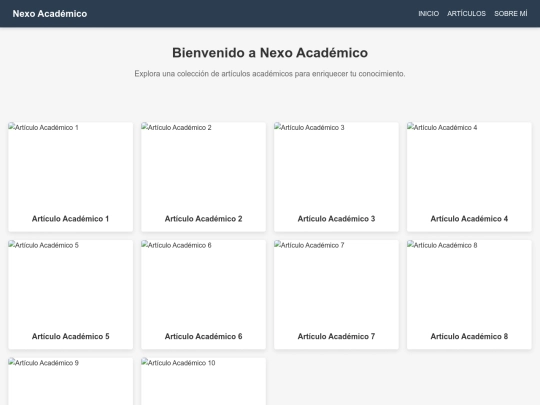Click the broken image of Artículo Académico 7
Screen dimensions: 540x405
point(336,282)
